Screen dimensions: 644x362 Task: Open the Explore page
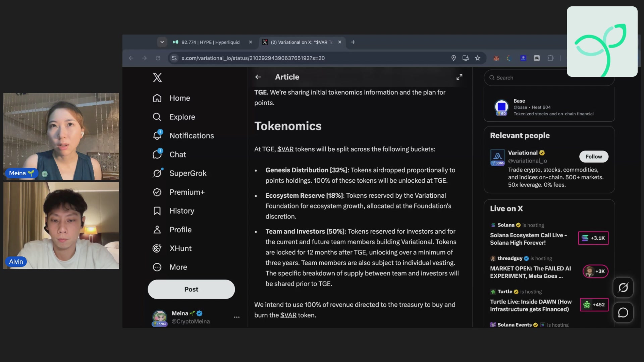point(174,117)
